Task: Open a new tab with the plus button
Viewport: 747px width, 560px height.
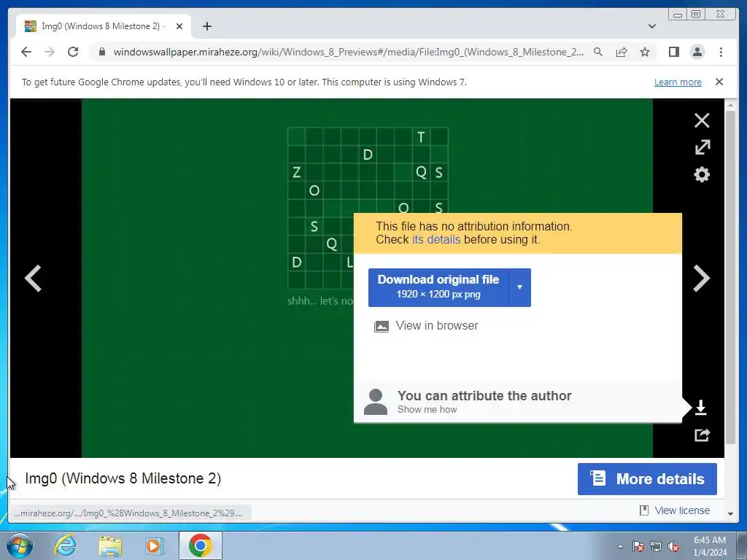Action: (x=206, y=26)
